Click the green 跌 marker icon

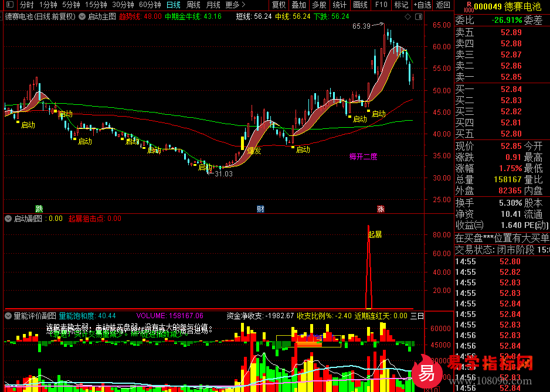(x=39, y=209)
